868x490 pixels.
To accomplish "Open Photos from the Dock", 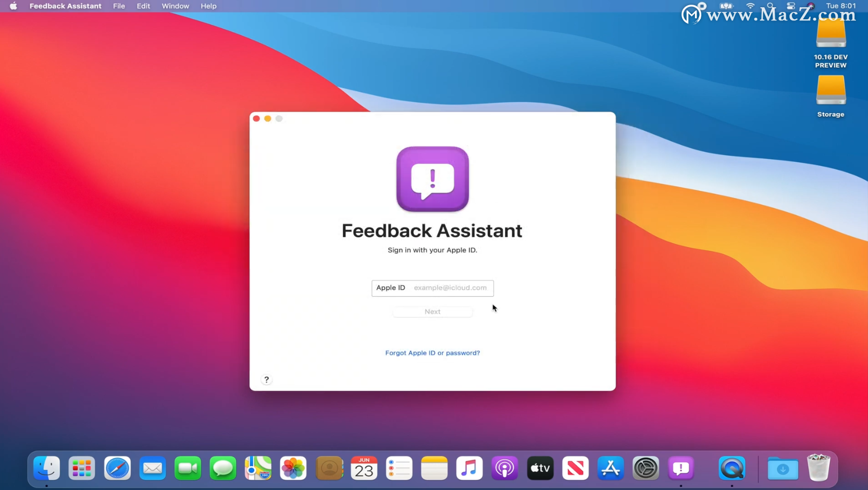I will (293, 468).
